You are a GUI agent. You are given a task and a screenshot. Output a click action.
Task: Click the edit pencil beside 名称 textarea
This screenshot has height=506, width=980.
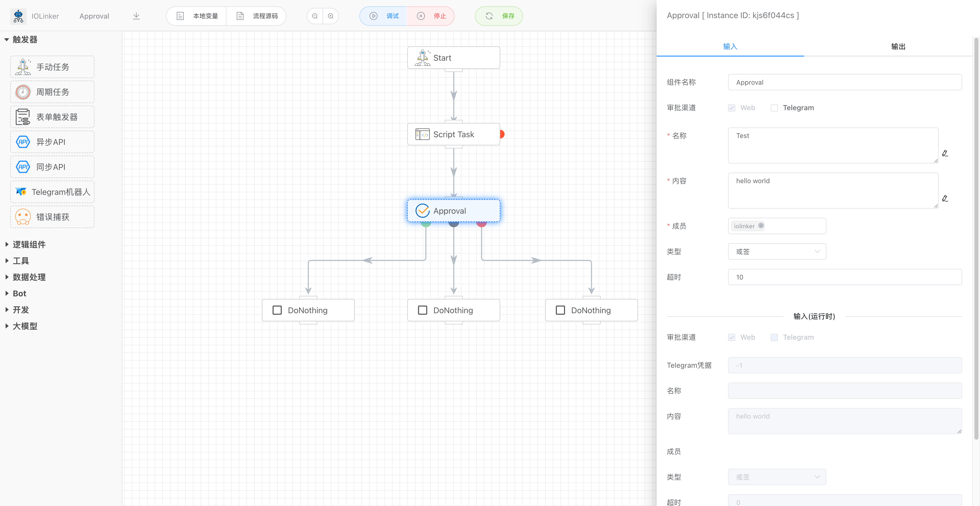pyautogui.click(x=945, y=153)
